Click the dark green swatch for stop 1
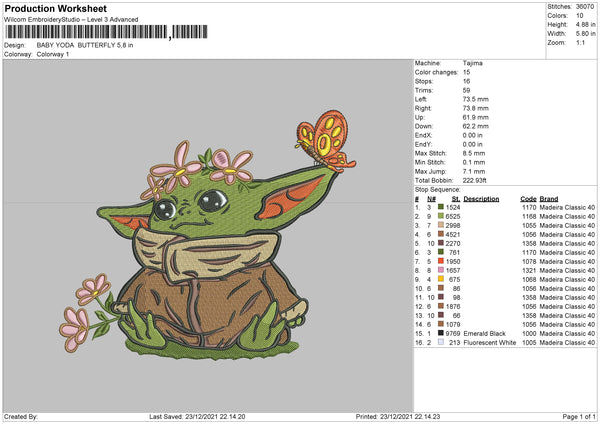 (441, 207)
